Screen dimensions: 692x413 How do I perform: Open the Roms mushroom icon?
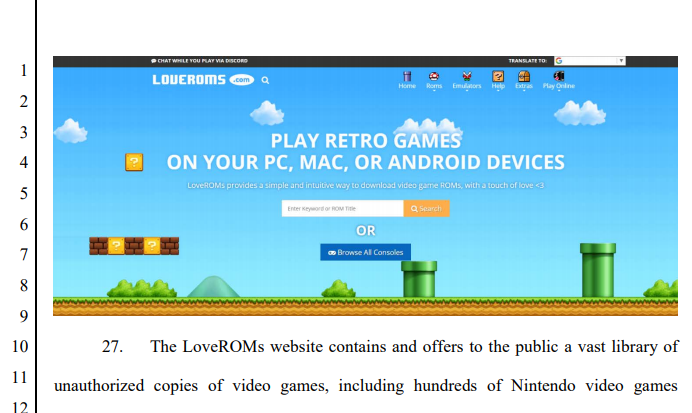pyautogui.click(x=434, y=76)
